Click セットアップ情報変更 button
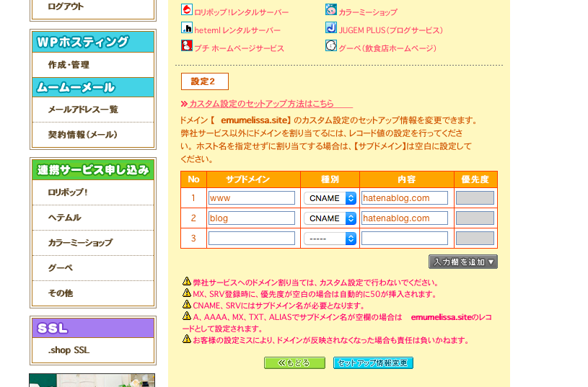The width and height of the screenshot is (588, 387). tap(373, 363)
